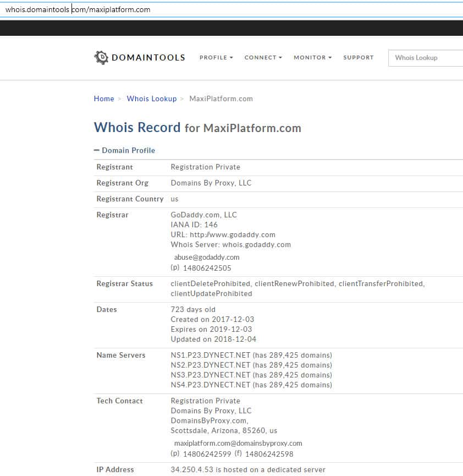Image resolution: width=463 pixels, height=476 pixels.
Task: Select the clientUpdateProhibited status text
Action: [211, 293]
